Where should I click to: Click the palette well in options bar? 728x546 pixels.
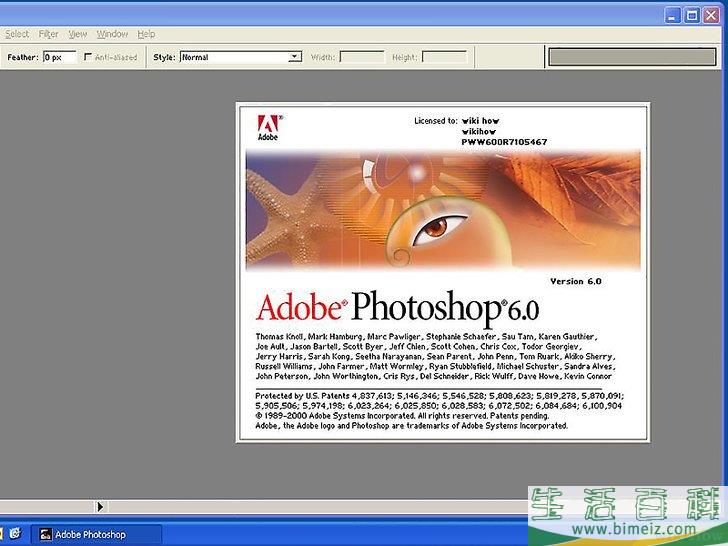tap(632, 57)
